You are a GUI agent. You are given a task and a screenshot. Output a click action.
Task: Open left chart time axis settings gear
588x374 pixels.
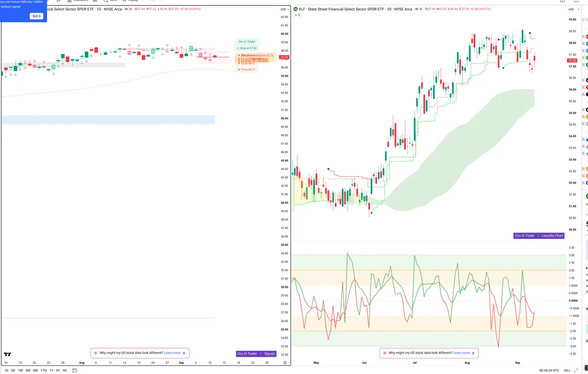tap(285, 363)
